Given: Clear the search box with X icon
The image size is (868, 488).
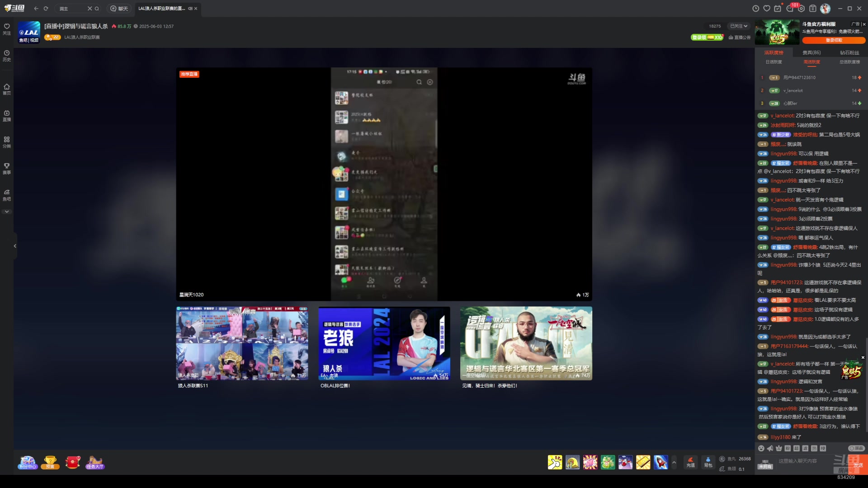Looking at the screenshot, I should click(x=90, y=9).
